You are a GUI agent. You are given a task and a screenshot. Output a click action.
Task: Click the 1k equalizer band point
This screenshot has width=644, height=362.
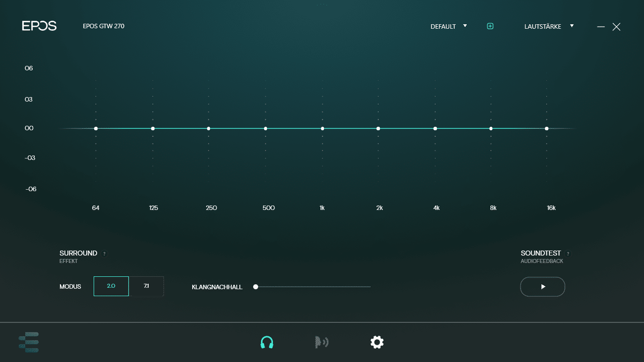click(322, 129)
